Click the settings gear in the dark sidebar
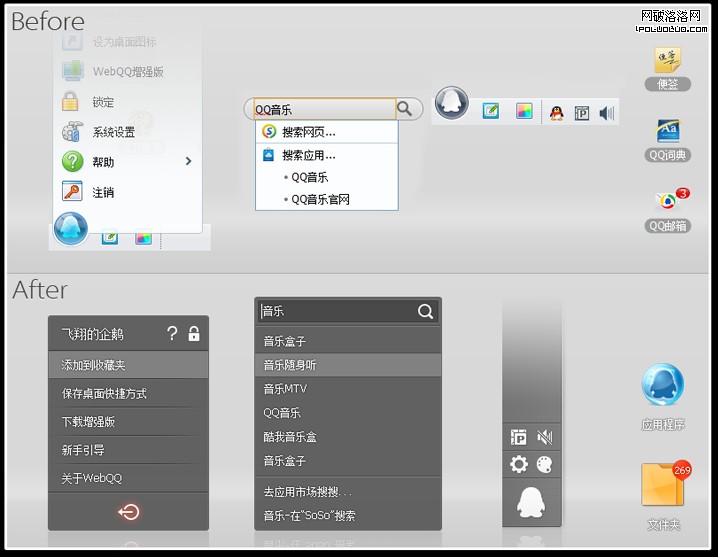The height and width of the screenshot is (557, 718). click(519, 464)
